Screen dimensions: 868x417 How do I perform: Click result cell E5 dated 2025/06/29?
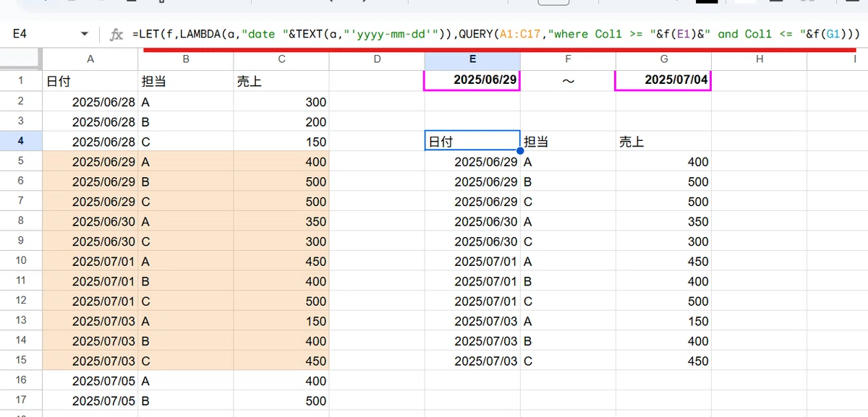472,162
